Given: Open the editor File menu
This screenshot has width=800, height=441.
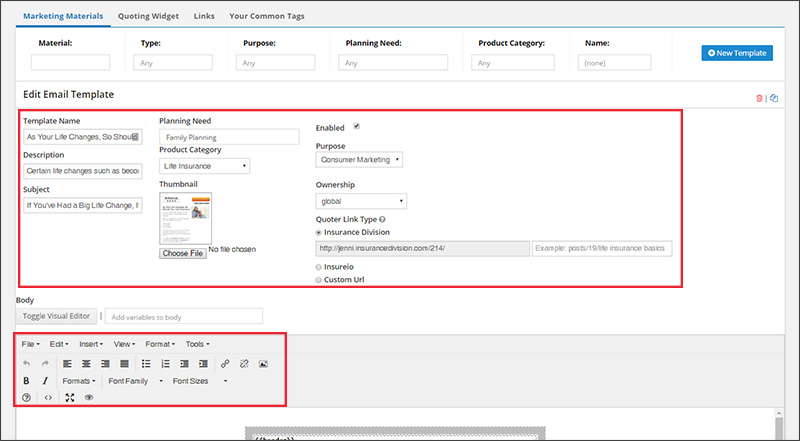Looking at the screenshot, I should tap(30, 344).
